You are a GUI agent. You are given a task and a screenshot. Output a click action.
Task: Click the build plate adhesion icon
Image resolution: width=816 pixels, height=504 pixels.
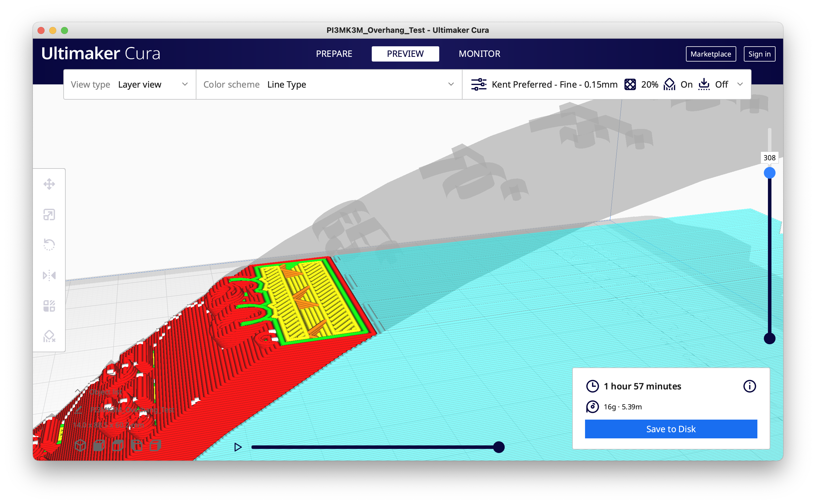704,84
